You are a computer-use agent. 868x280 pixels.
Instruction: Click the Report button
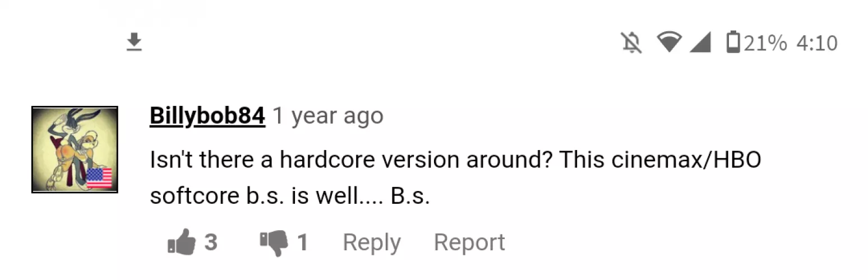(469, 242)
